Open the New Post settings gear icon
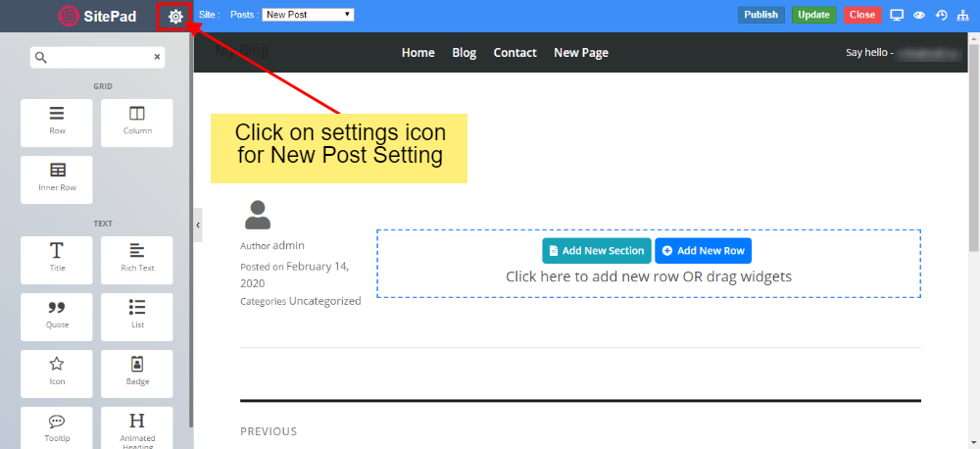This screenshot has width=980, height=449. coord(175,16)
